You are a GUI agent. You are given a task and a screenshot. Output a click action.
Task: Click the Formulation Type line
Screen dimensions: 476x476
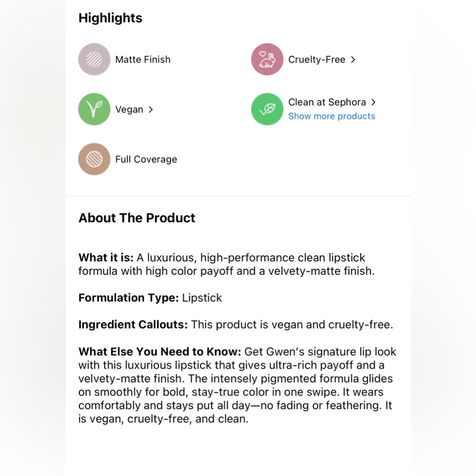click(150, 298)
